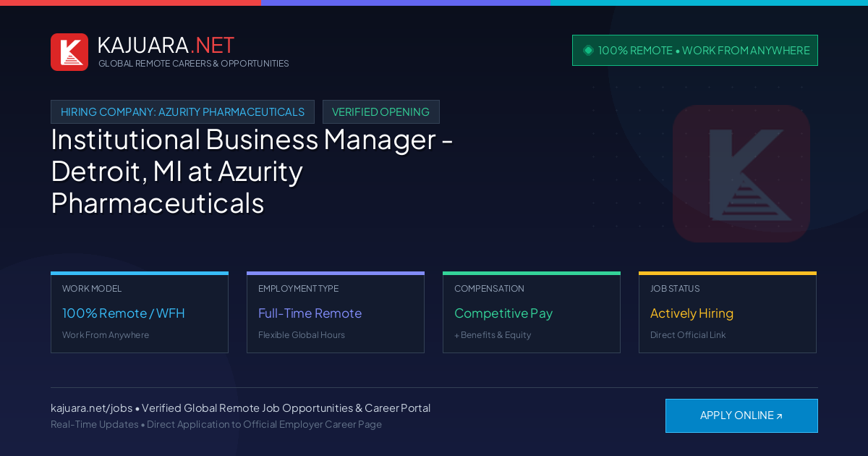Screen dimensions: 868x456
Task: Click the '+ Benefits & Equity' text
Action: (x=493, y=335)
